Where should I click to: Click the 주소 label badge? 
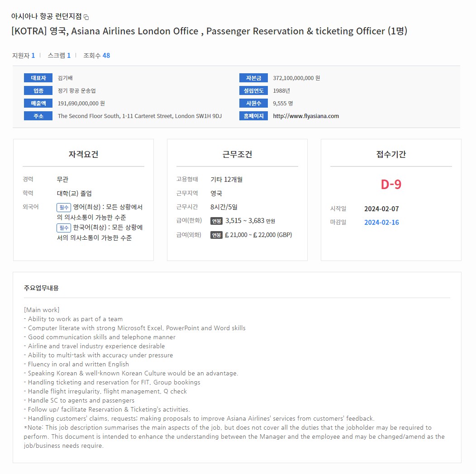pos(38,116)
